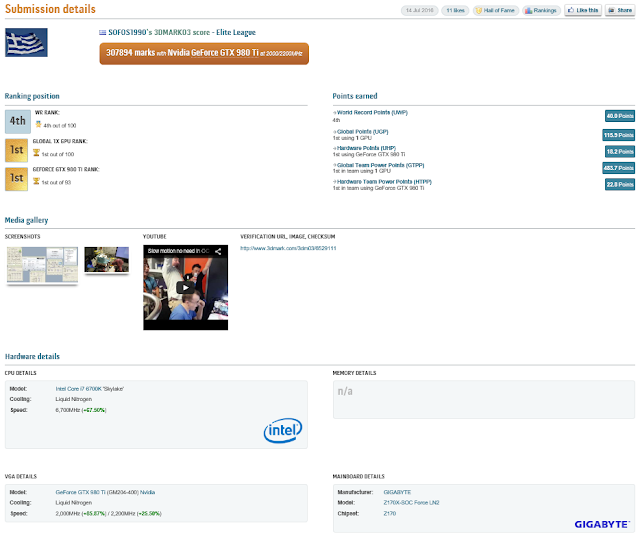Open World Record Points (UWP) link

[372, 112]
